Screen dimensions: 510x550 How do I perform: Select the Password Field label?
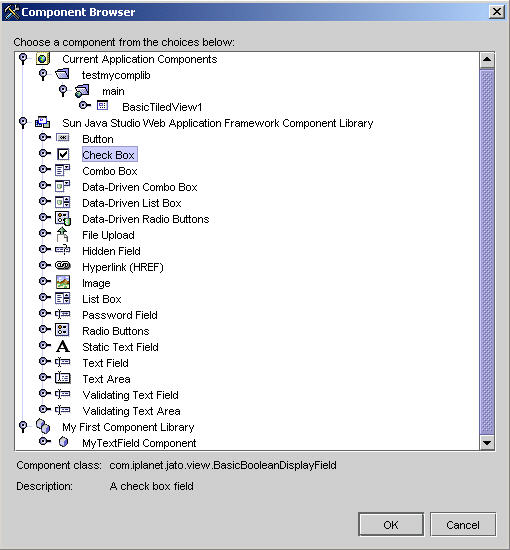[120, 315]
